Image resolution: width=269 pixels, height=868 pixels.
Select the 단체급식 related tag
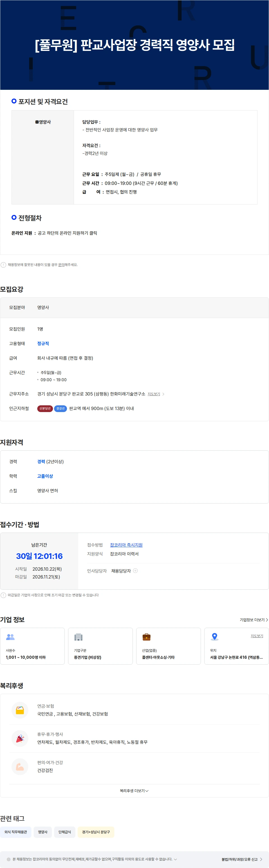pyautogui.click(x=65, y=832)
